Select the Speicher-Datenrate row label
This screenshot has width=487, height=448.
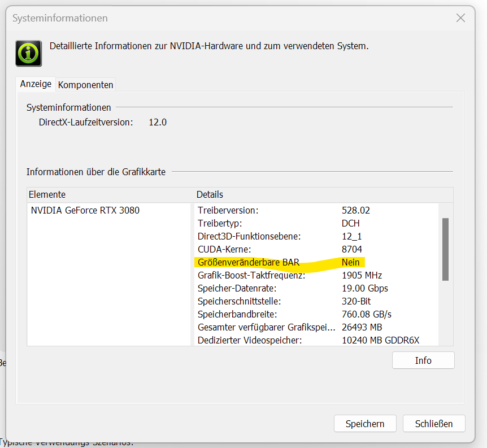237,288
